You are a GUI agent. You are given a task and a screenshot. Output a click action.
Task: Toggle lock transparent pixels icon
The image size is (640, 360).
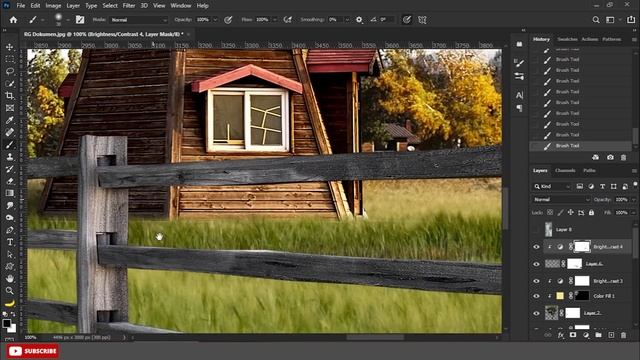click(x=550, y=213)
